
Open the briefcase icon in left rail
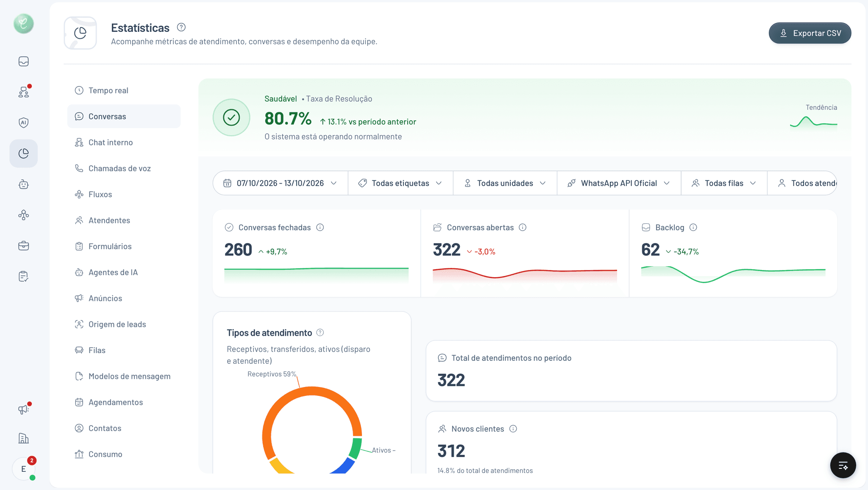pyautogui.click(x=24, y=246)
